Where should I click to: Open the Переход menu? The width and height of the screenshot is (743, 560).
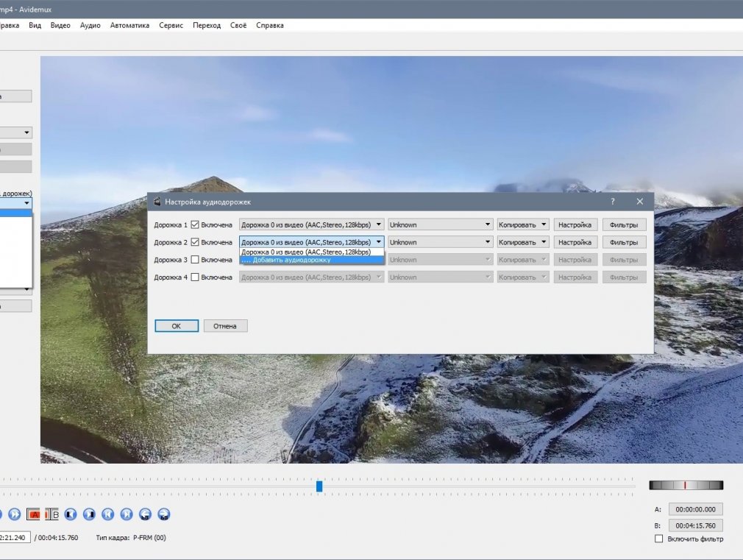[207, 26]
